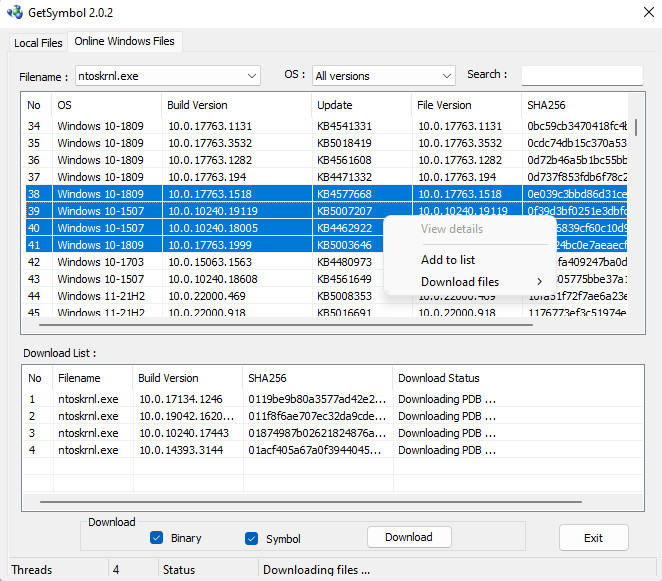The image size is (662, 581).
Task: Switch to the Local Files tab
Action: [x=38, y=43]
